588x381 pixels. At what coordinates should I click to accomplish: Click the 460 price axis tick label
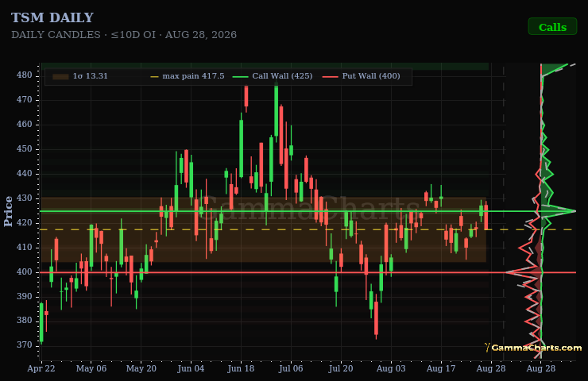pyautogui.click(x=25, y=125)
